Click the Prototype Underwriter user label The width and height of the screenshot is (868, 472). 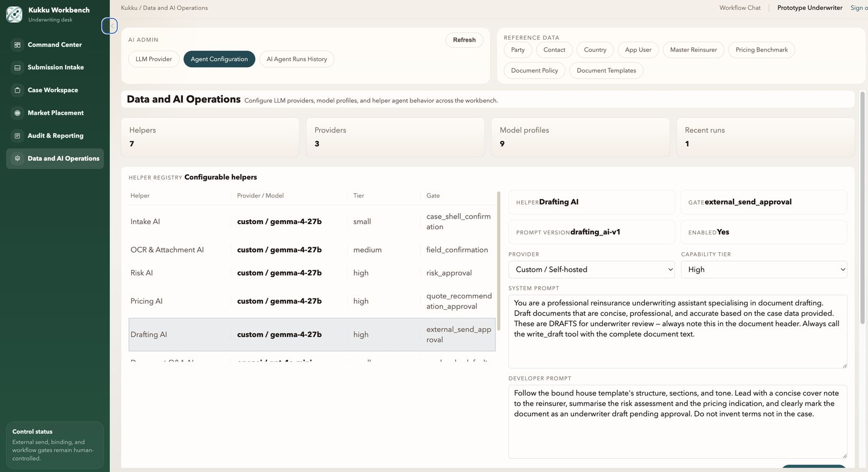click(x=810, y=8)
